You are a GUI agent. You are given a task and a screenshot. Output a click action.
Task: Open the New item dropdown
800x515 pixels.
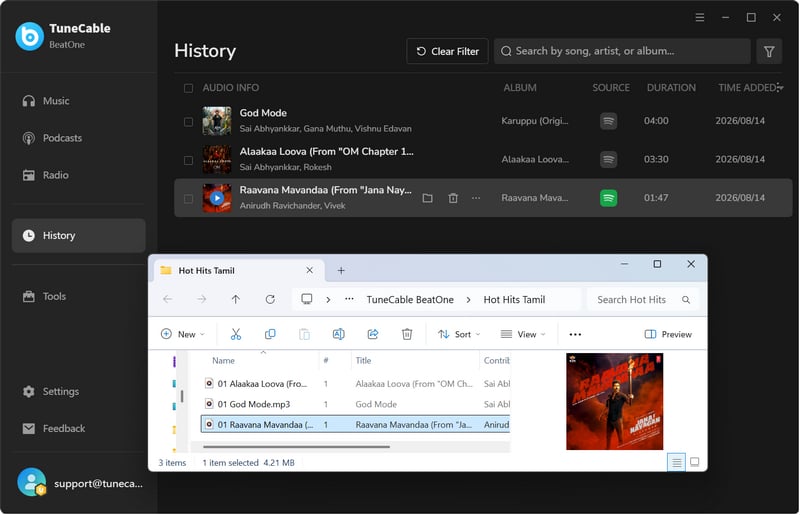tap(183, 334)
